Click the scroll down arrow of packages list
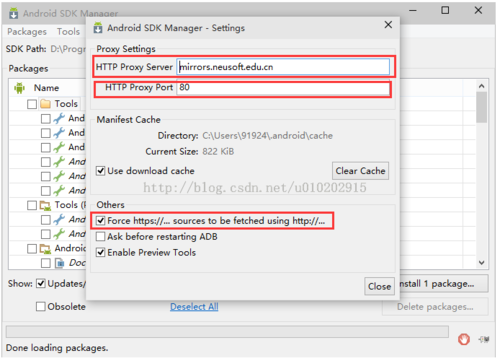The image size is (500, 361). click(481, 263)
